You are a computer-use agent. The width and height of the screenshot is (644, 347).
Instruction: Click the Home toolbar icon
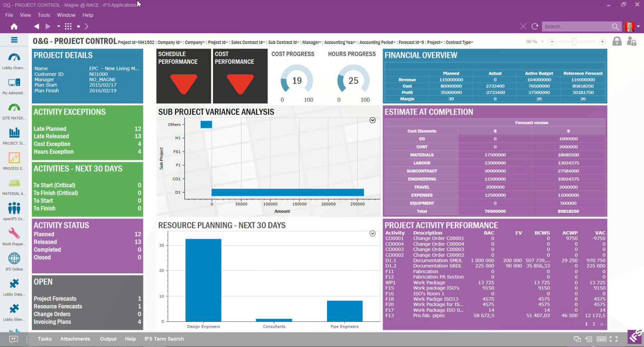click(14, 26)
